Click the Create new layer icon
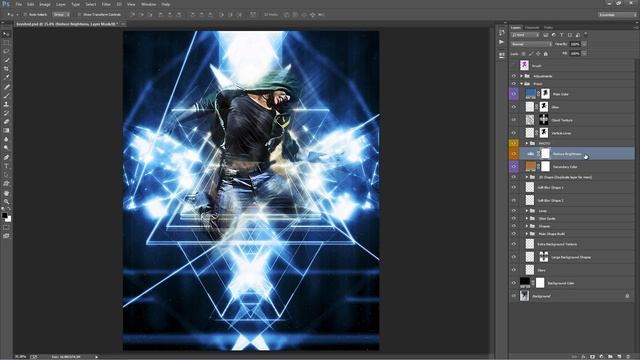The width and height of the screenshot is (640, 360). (x=619, y=356)
